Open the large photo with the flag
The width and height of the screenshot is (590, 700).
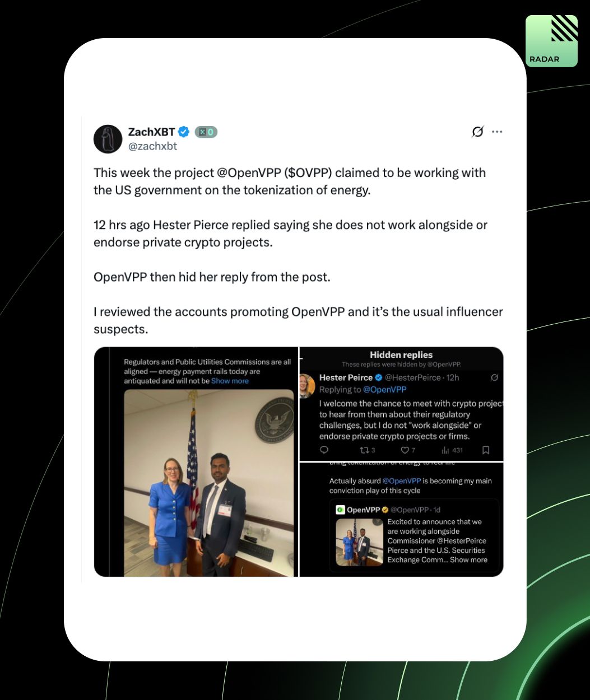(208, 483)
